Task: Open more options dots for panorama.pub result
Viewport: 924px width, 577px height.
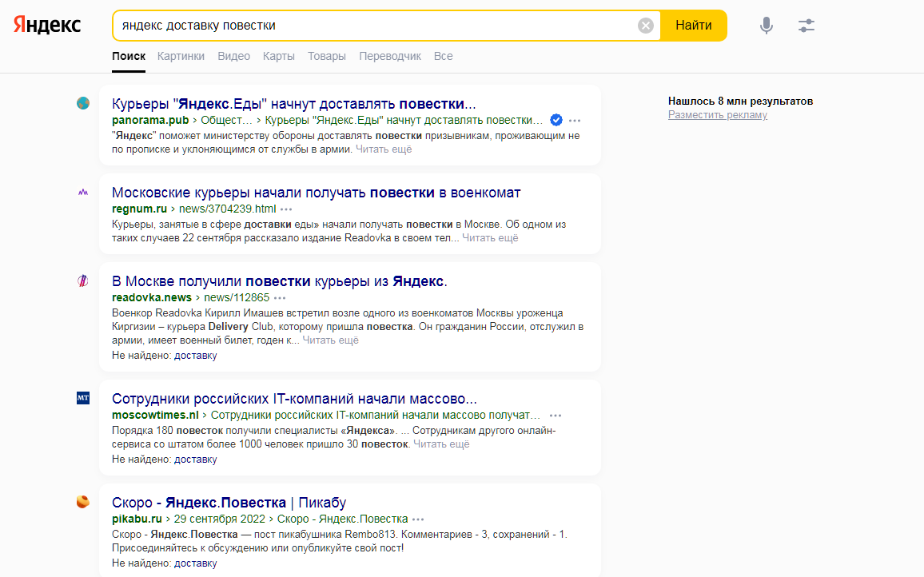Action: [575, 120]
